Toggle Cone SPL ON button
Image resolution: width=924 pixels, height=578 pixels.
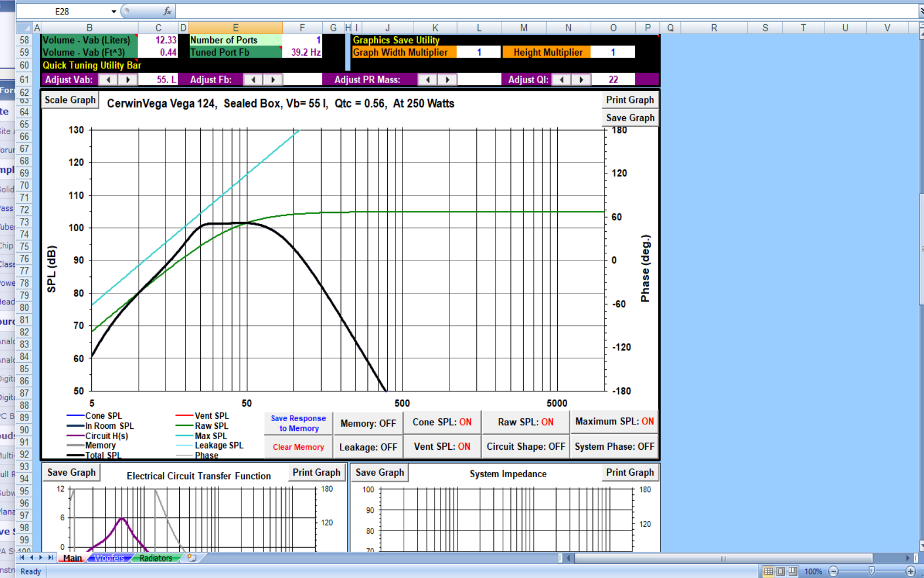pyautogui.click(x=442, y=422)
